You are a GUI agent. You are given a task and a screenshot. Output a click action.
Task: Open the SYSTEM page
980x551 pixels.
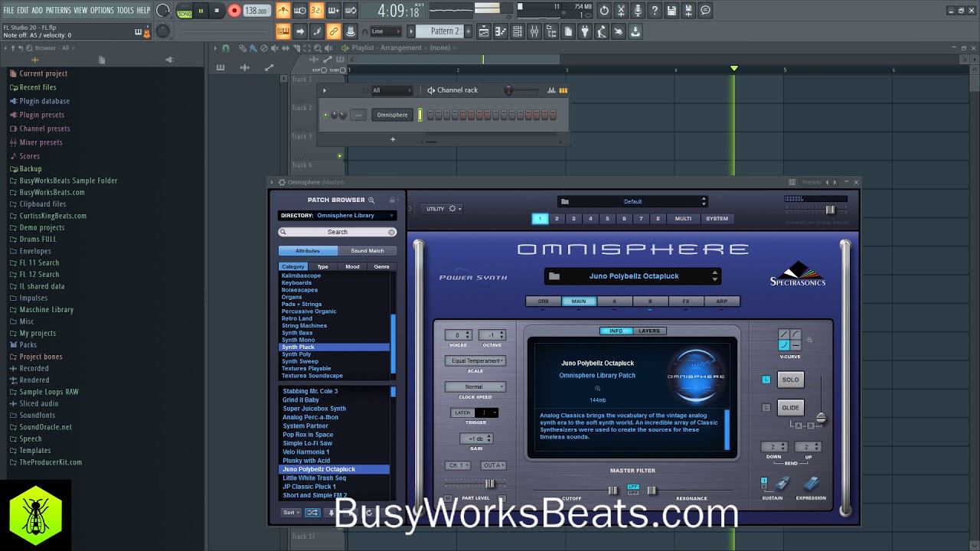coord(717,219)
